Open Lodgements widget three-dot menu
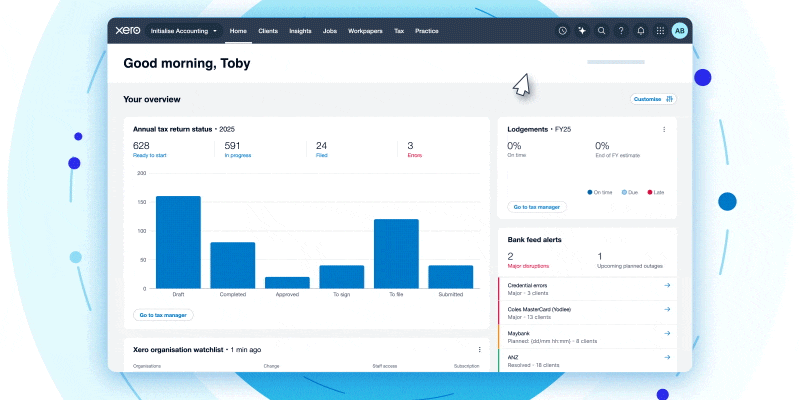This screenshot has height=400, width=800. pos(664,129)
